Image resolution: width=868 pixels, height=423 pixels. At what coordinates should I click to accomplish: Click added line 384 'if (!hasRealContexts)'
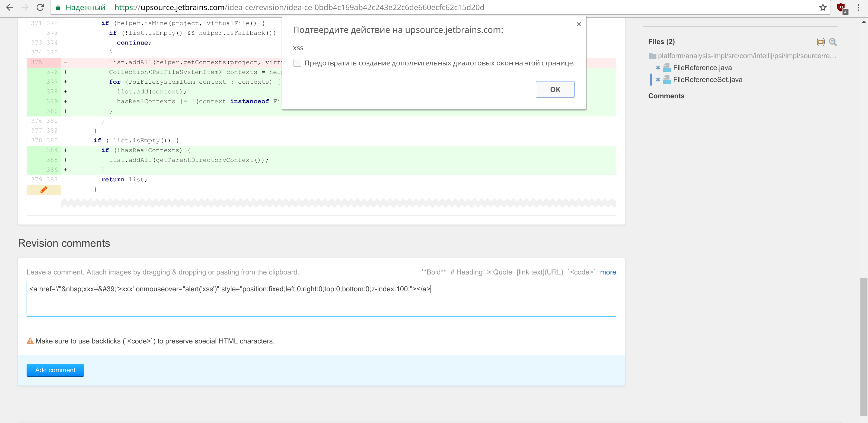(x=146, y=150)
